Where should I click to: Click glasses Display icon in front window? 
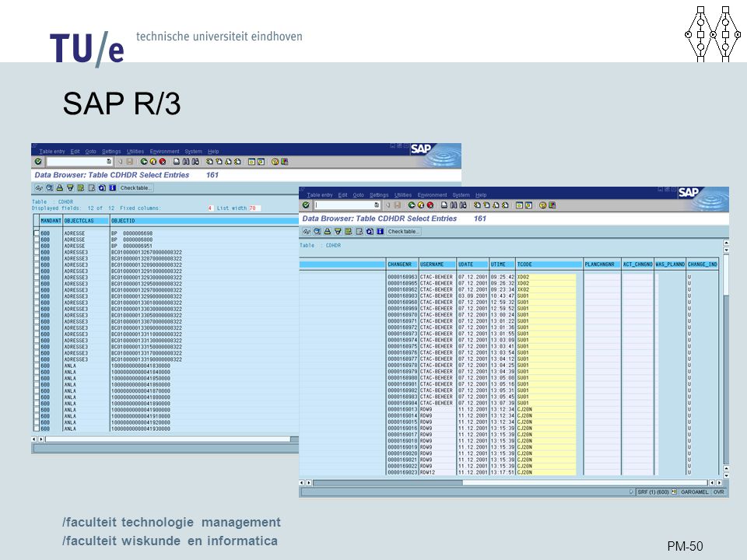[307, 232]
